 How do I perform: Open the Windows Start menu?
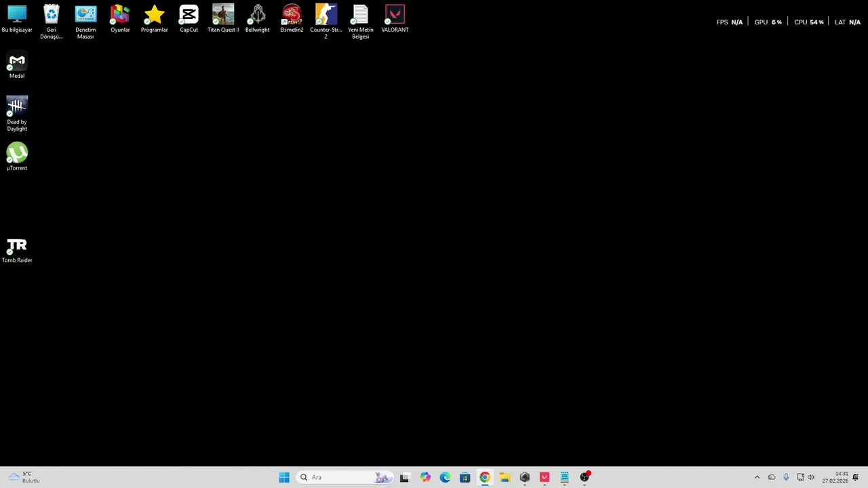[284, 477]
